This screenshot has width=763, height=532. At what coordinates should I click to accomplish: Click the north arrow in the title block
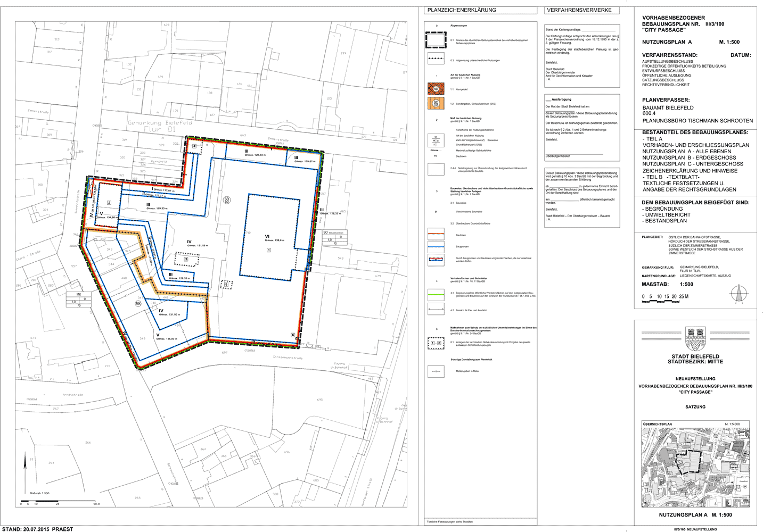click(737, 294)
